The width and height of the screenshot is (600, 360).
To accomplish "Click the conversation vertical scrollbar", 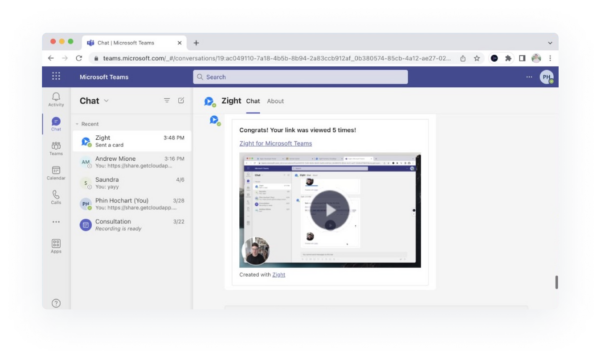I will coord(556,282).
